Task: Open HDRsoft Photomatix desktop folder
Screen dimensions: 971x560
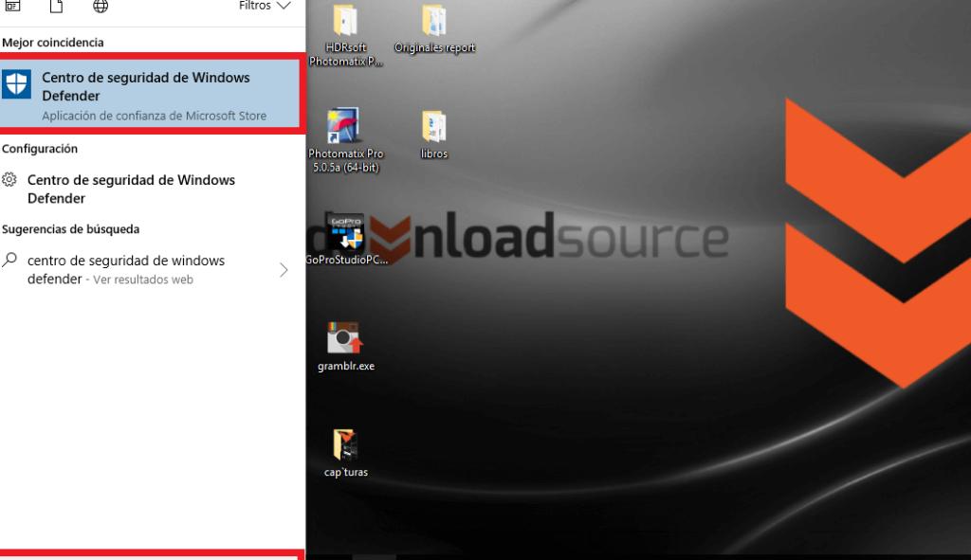Action: pos(345,34)
